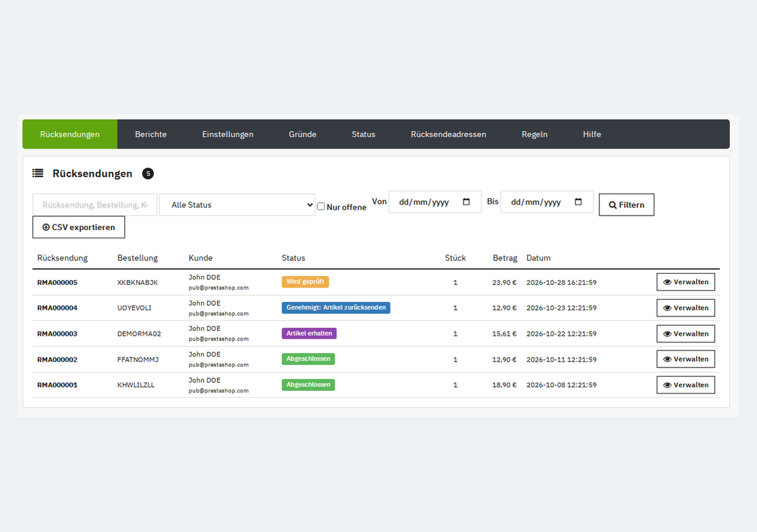Viewport: 757px width, 532px height.
Task: Export the list via CSV exportieren
Action: pos(79,227)
